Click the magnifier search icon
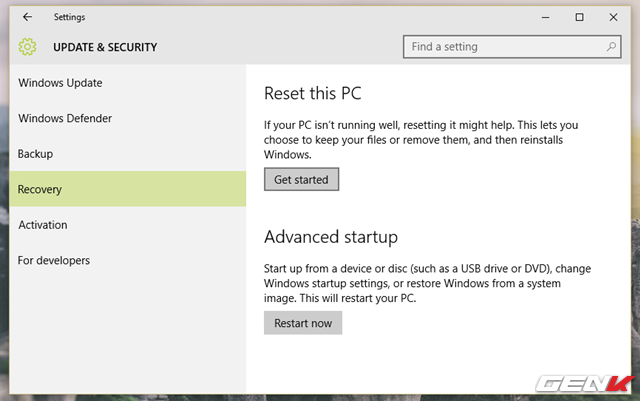640x401 pixels. tap(611, 47)
